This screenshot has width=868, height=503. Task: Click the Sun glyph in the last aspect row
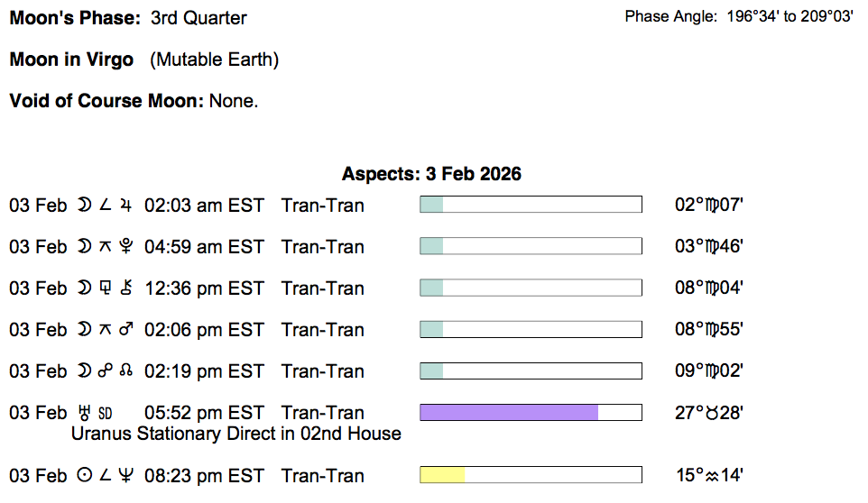coord(85,476)
